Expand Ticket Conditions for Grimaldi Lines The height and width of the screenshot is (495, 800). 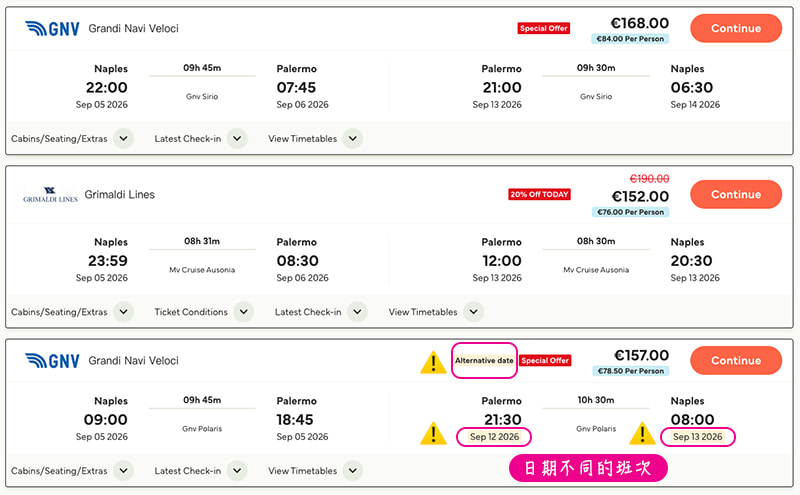point(243,312)
